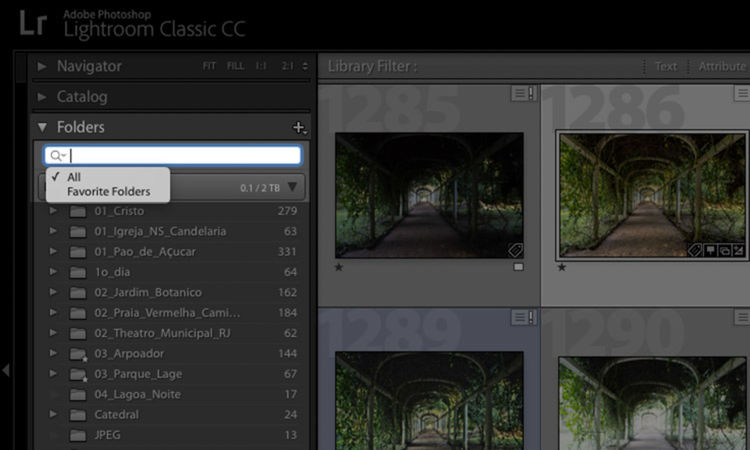Click metadata status icon on photo 1289
This screenshot has width=750, height=450.
524,317
